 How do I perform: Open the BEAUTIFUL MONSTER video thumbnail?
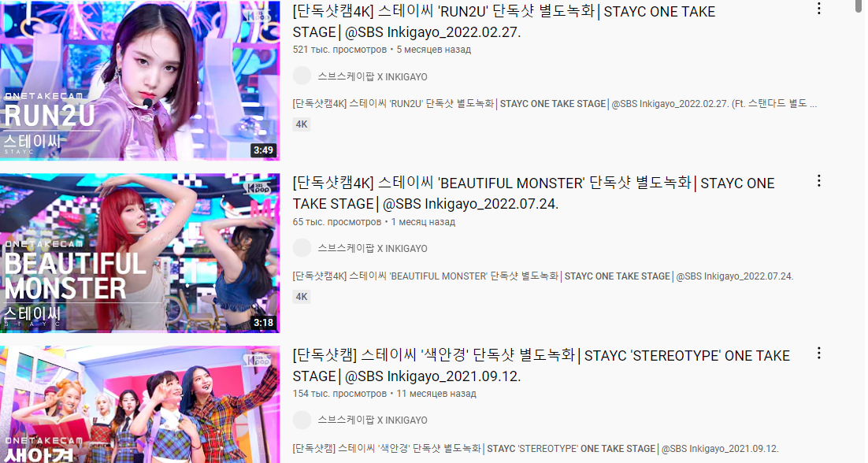139,253
